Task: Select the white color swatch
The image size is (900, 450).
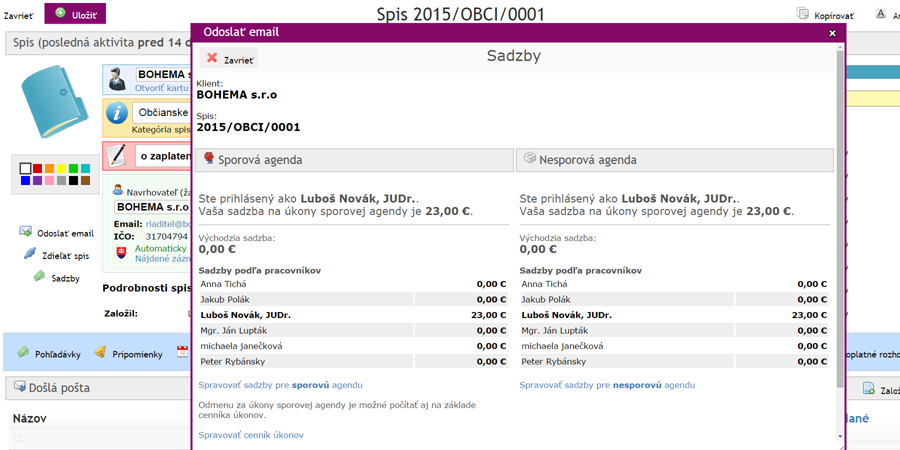Action: 25,168
